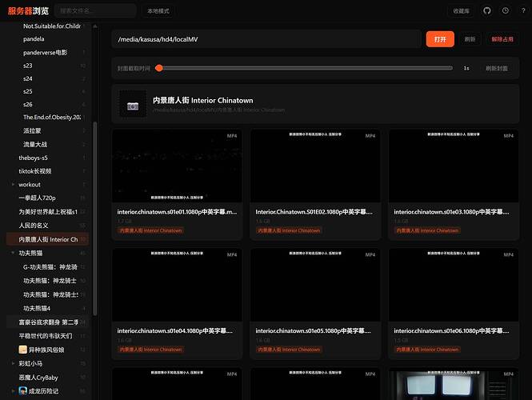The width and height of the screenshot is (532, 400).
Task: Open the interior.chinatown.s01e03 video thumbnail
Action: [454, 166]
